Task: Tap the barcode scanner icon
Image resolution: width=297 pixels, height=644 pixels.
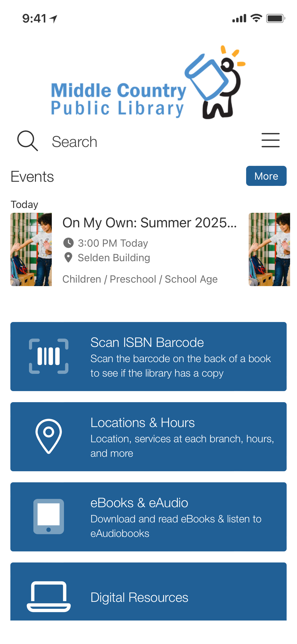Action: [49, 356]
